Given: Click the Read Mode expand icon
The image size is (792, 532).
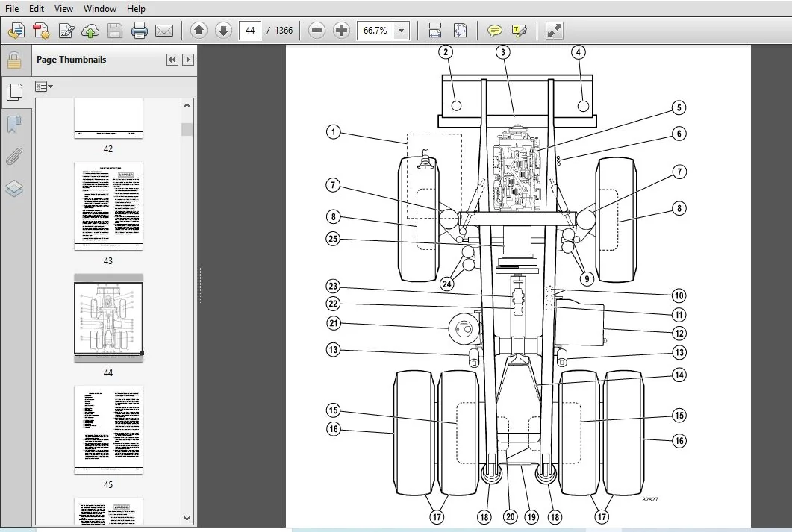Looking at the screenshot, I should (x=554, y=31).
